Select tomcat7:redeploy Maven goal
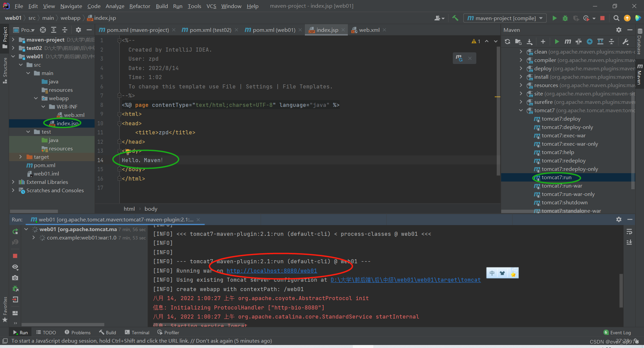The height and width of the screenshot is (348, 644). (563, 160)
